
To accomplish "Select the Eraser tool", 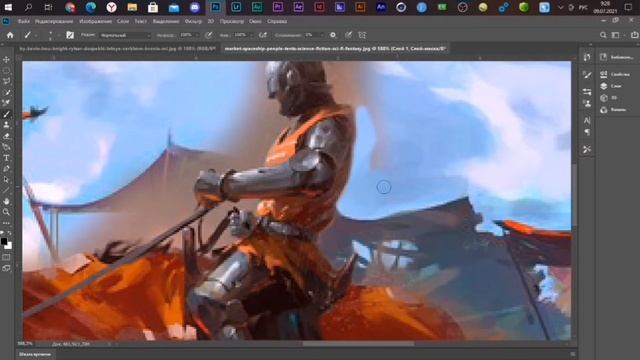I will [6, 136].
